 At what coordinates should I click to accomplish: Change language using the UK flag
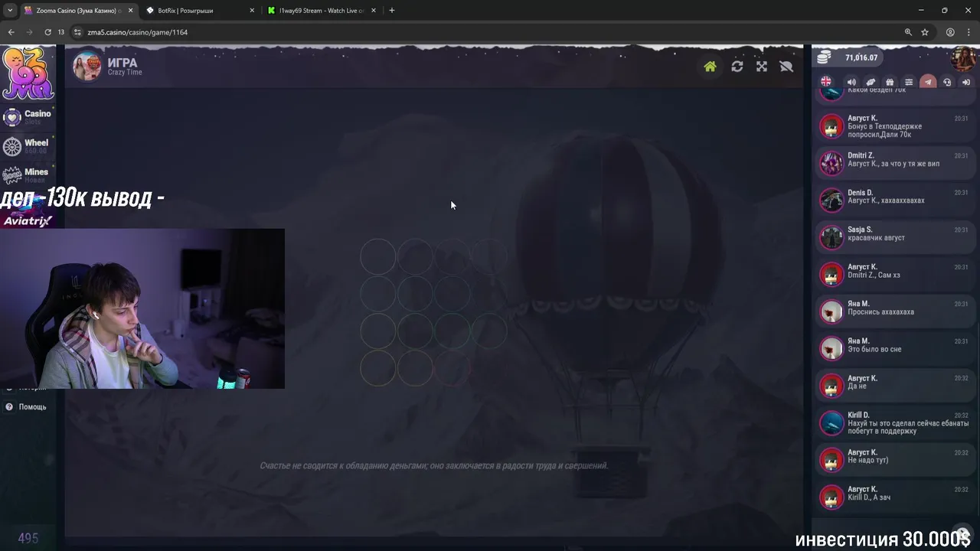pos(826,82)
